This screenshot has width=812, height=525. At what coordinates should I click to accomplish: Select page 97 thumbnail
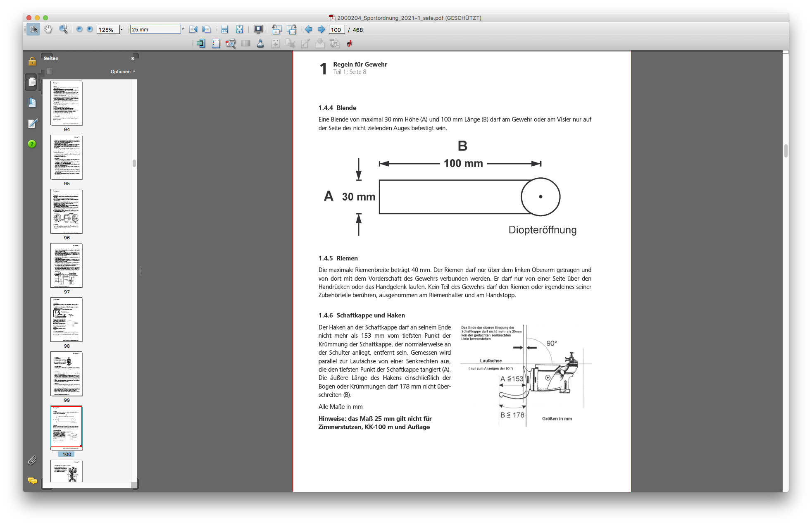(67, 266)
